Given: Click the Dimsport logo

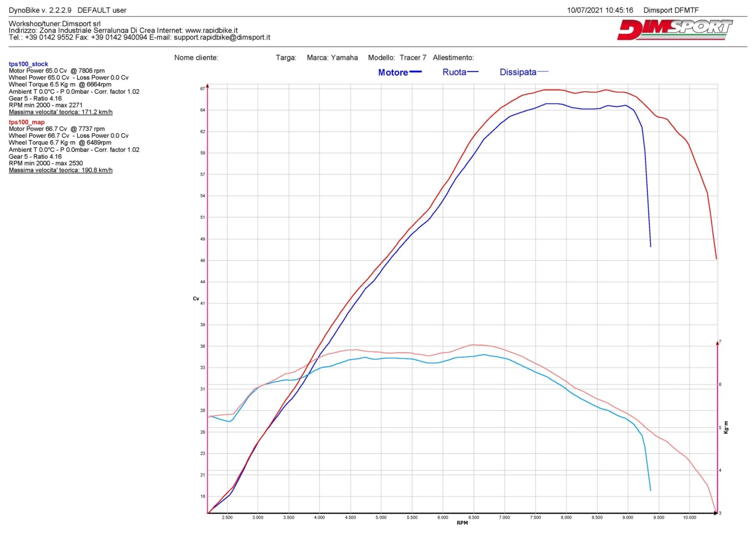Looking at the screenshot, I should click(x=674, y=30).
